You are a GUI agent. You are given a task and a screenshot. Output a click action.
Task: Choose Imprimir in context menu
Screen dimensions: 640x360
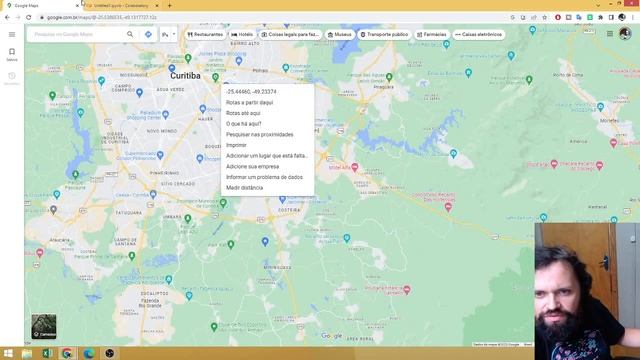tap(267, 145)
